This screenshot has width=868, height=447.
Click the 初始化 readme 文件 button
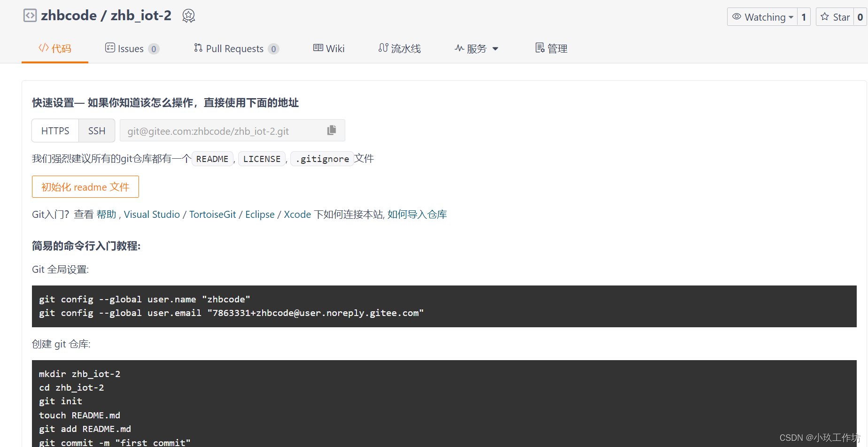(85, 186)
